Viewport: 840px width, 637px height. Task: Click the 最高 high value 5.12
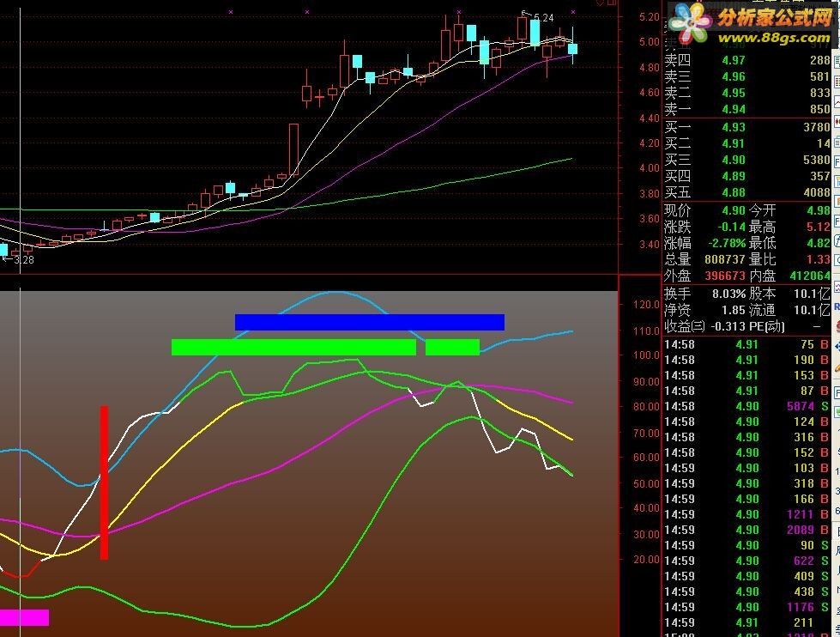819,227
